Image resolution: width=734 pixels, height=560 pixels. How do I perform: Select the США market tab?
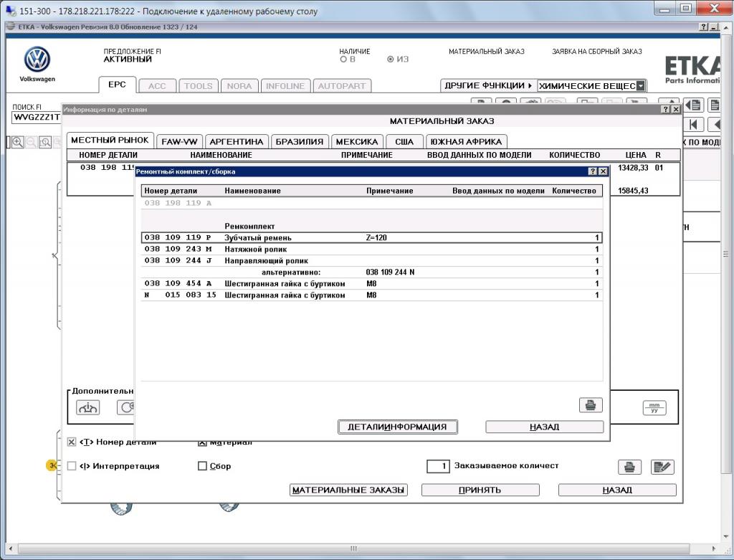pos(404,141)
